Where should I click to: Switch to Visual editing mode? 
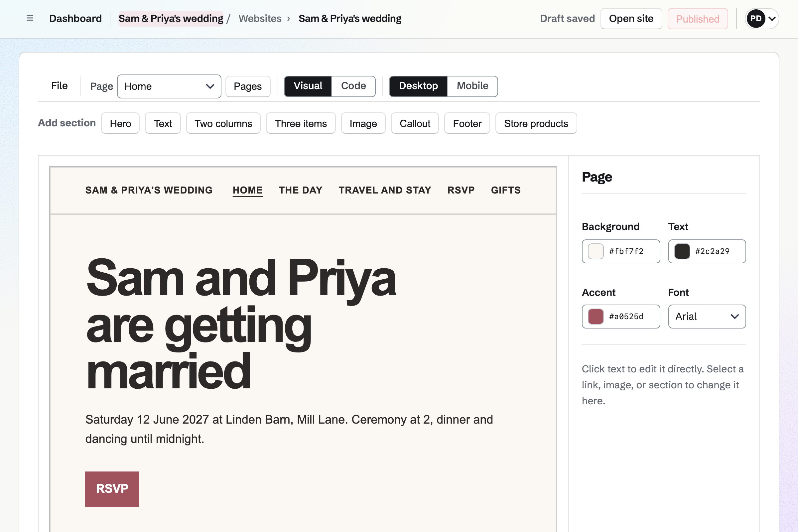click(x=308, y=86)
